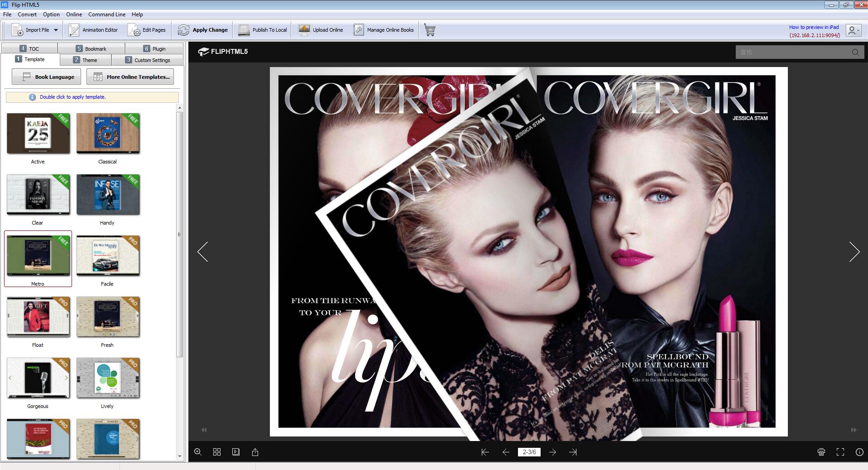Open the Plugin section
The height and width of the screenshot is (470, 868).
pos(154,48)
